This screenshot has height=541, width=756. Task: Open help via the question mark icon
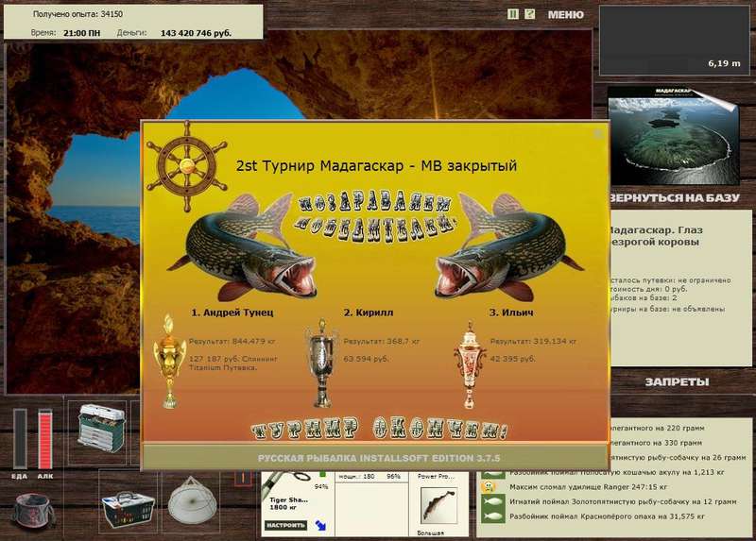(529, 14)
